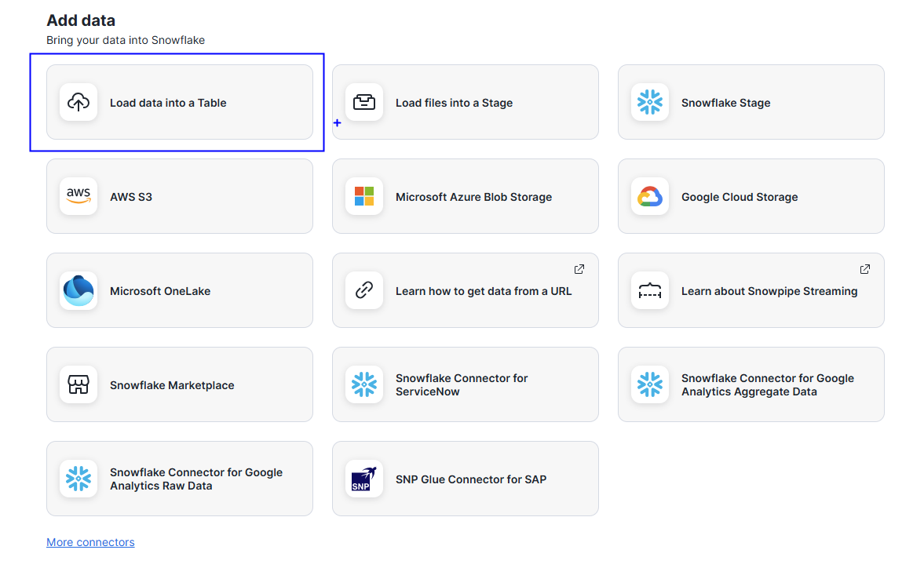This screenshot has height=579, width=924.
Task: Click the stage tray icon
Action: [x=364, y=102]
